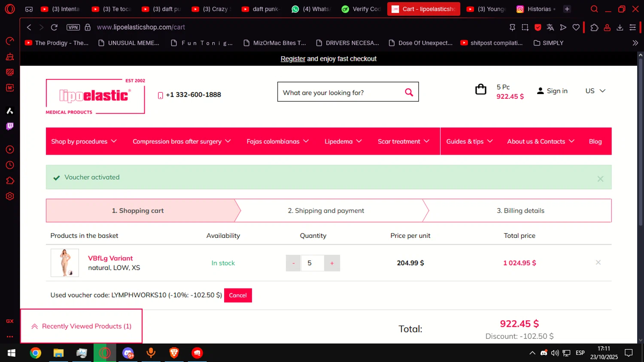The image size is (644, 362).
Task: Switch to the Historias Instagram browser tab
Action: pos(536,9)
